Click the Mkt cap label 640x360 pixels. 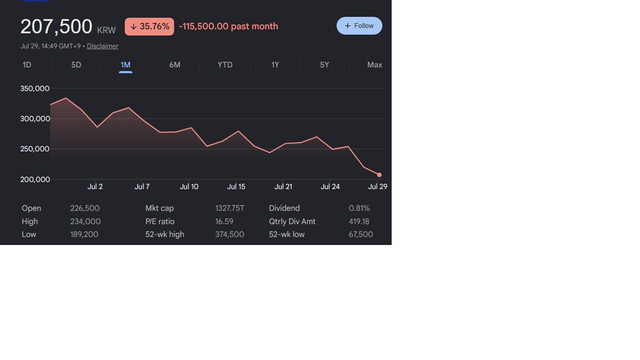(x=160, y=208)
